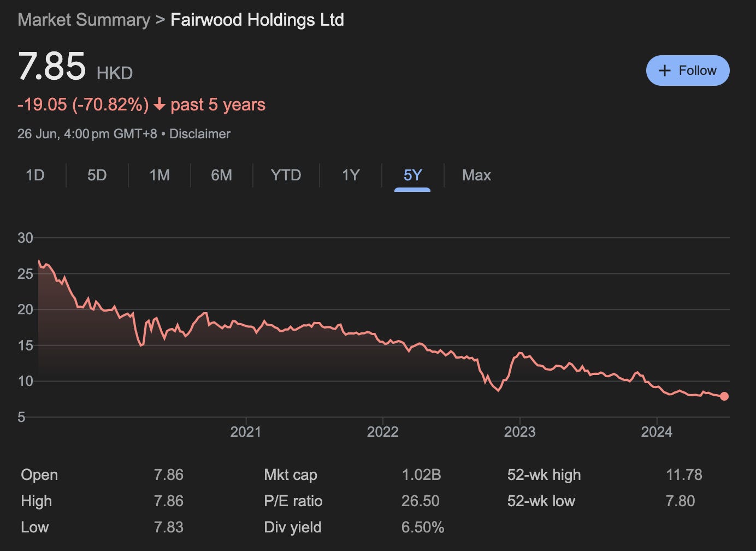Click the 26.50 P/E value
This screenshot has height=551, width=756.
[x=421, y=501]
